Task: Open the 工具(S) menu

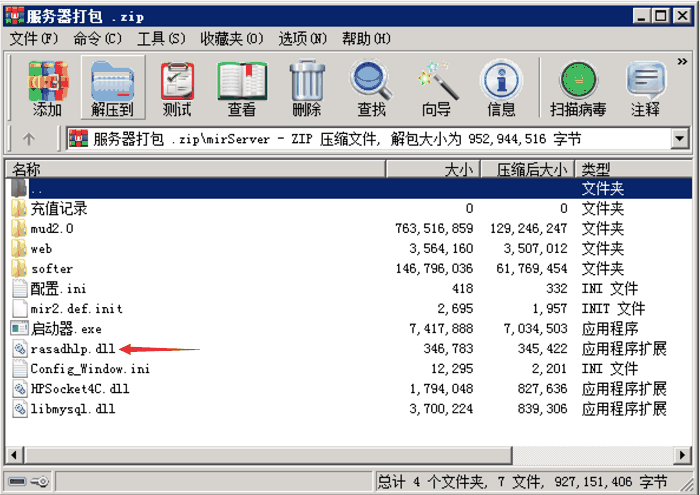Action: (161, 39)
